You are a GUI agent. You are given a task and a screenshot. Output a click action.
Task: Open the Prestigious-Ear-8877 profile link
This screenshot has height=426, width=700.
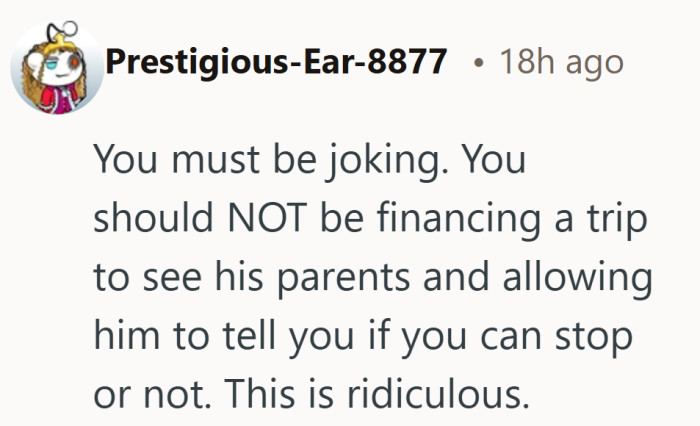(276, 62)
